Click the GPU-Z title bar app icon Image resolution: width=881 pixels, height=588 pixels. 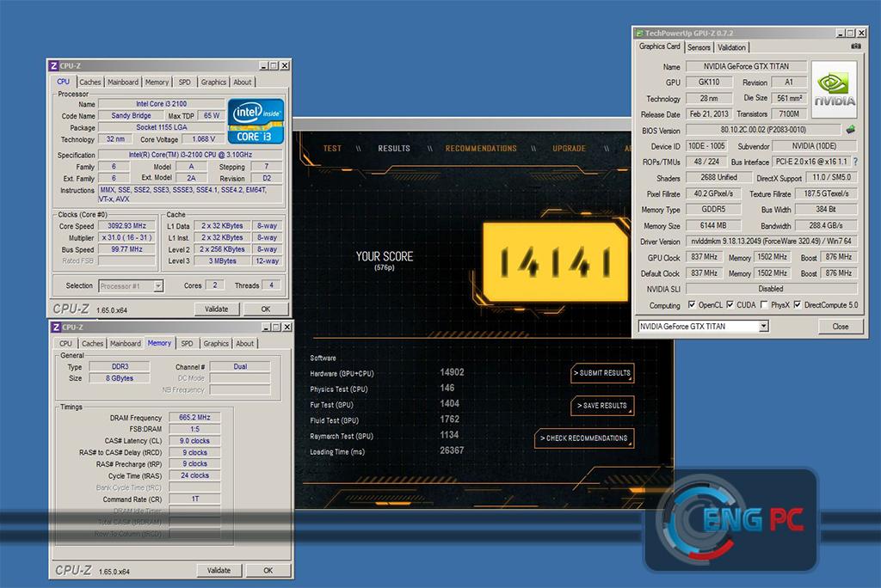coord(639,34)
